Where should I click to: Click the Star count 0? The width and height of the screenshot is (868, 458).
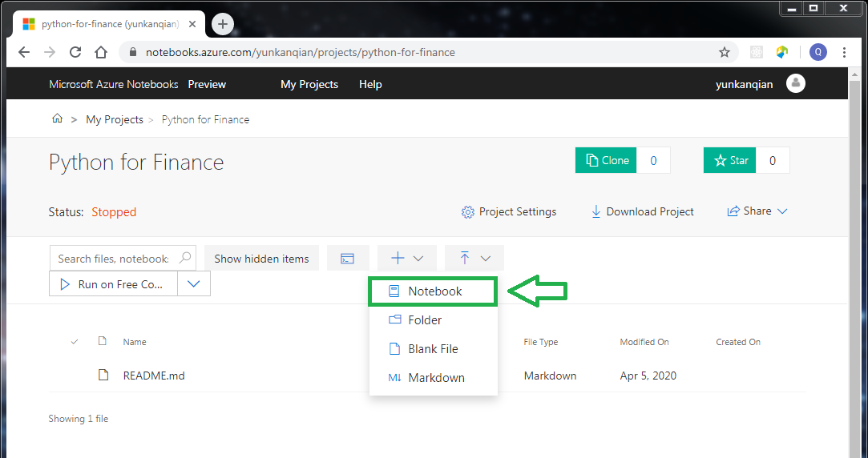click(x=773, y=160)
